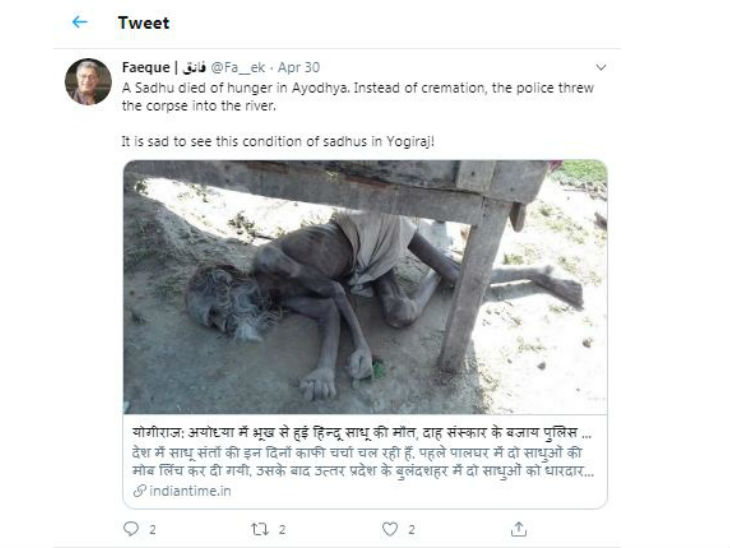This screenshot has width=730, height=548.
Task: Select the Hindi description text in card
Action: [x=363, y=462]
